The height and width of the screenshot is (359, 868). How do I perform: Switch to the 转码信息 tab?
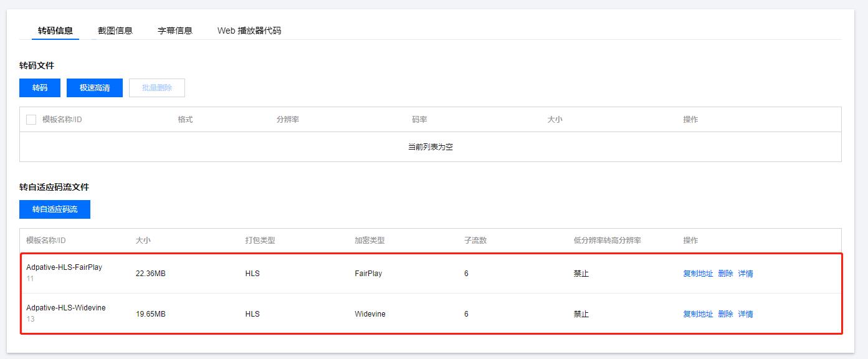coord(55,30)
